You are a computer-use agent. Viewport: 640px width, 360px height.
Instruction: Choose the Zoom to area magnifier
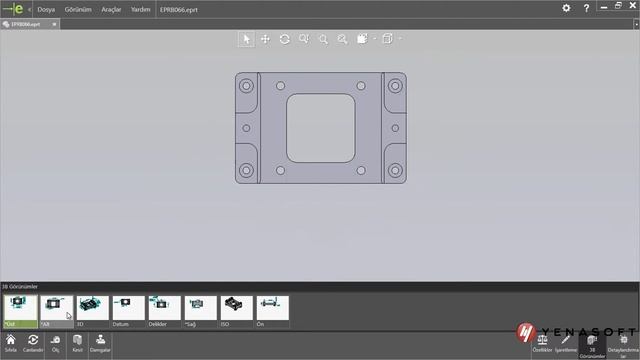(x=323, y=39)
